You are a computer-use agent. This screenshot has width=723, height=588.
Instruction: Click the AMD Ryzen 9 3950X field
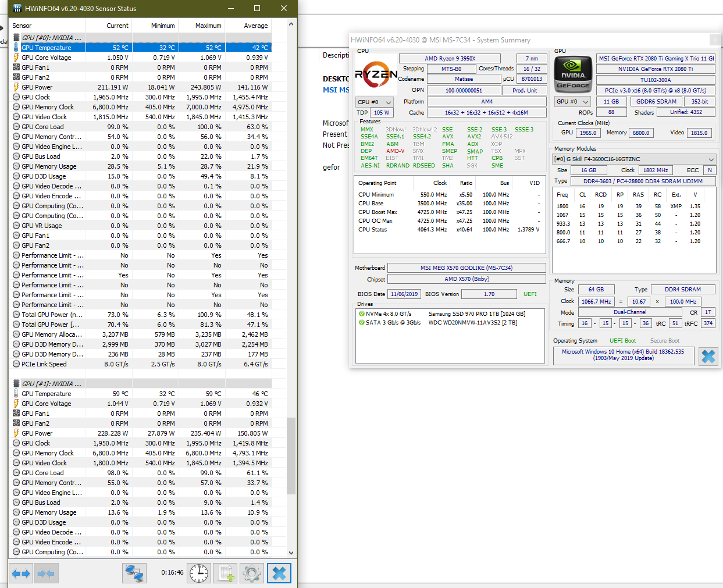(x=450, y=58)
